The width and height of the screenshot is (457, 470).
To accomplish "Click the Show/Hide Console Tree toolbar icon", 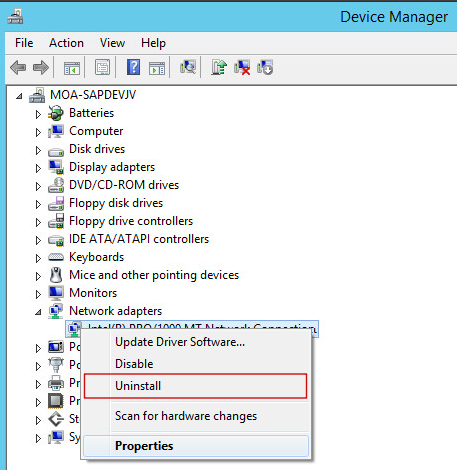I will pyautogui.click(x=72, y=68).
